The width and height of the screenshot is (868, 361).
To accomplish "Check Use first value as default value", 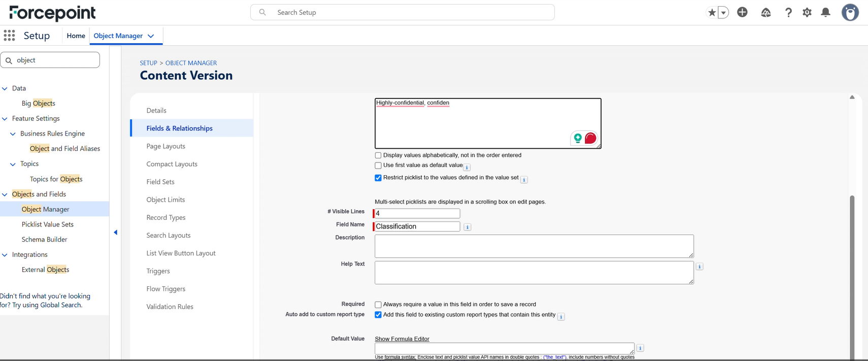I will (x=378, y=166).
